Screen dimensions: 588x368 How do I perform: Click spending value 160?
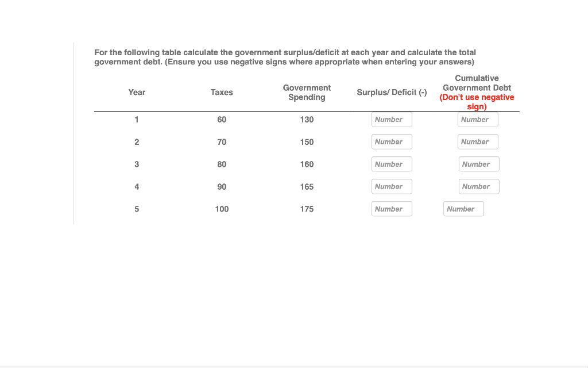pos(307,164)
